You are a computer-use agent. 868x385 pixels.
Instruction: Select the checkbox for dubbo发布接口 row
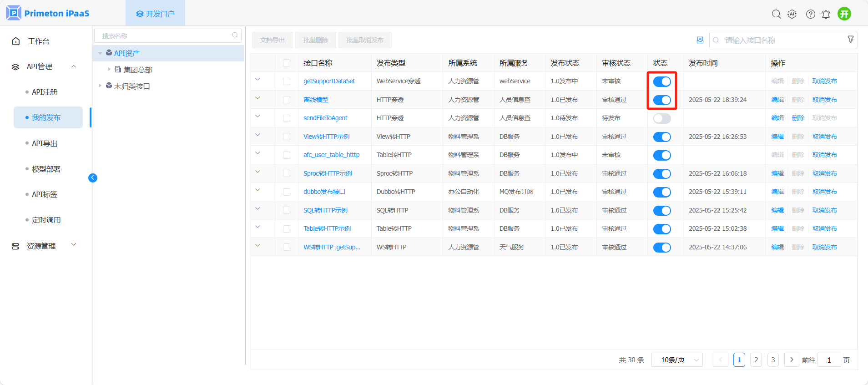pos(287,192)
